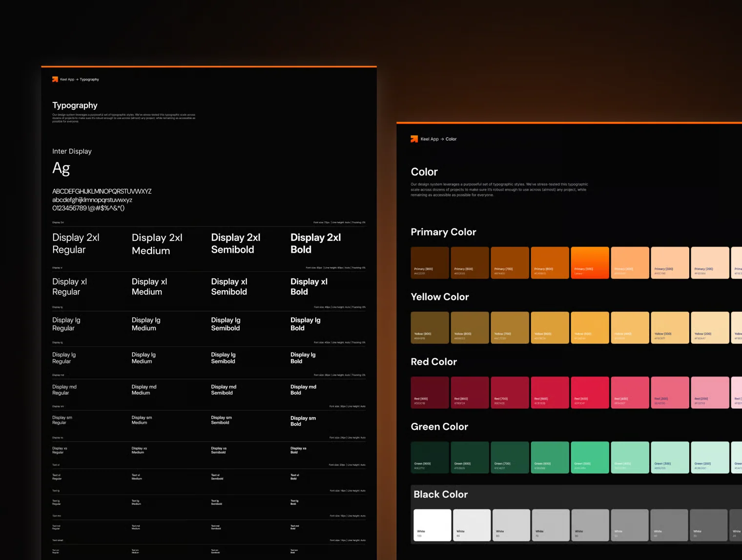Viewport: 742px width, 560px height.
Task: Select the Green [600] swatch
Action: (550, 458)
